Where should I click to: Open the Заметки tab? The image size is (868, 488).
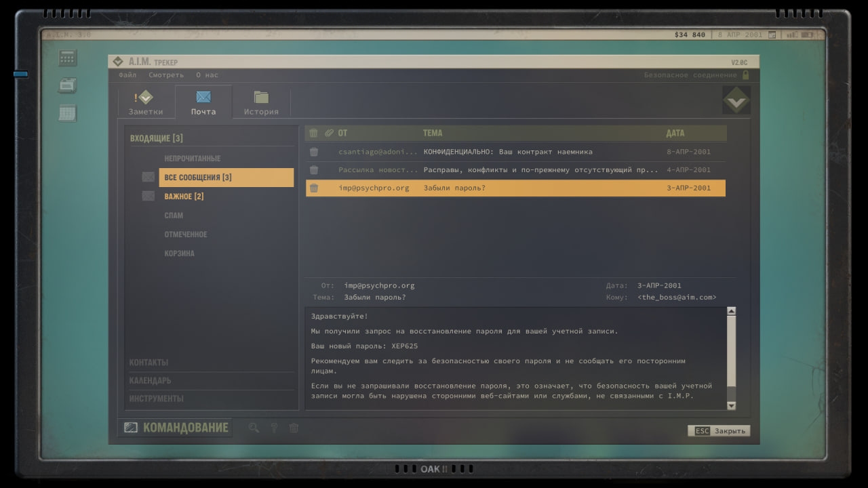point(146,102)
